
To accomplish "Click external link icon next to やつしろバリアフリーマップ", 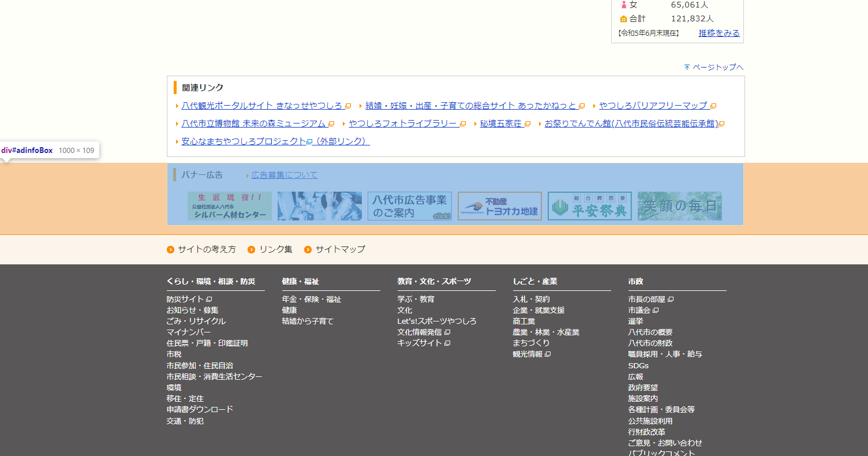I will pyautogui.click(x=713, y=106).
